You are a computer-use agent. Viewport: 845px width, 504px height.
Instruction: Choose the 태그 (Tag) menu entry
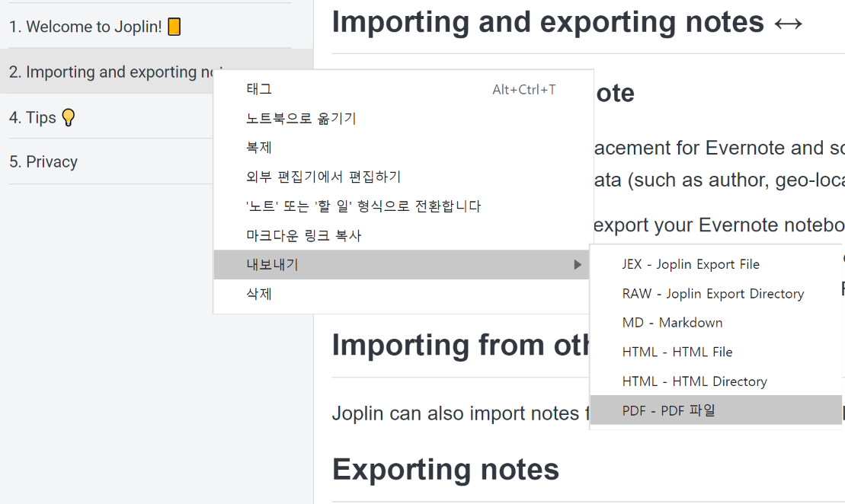(x=401, y=89)
